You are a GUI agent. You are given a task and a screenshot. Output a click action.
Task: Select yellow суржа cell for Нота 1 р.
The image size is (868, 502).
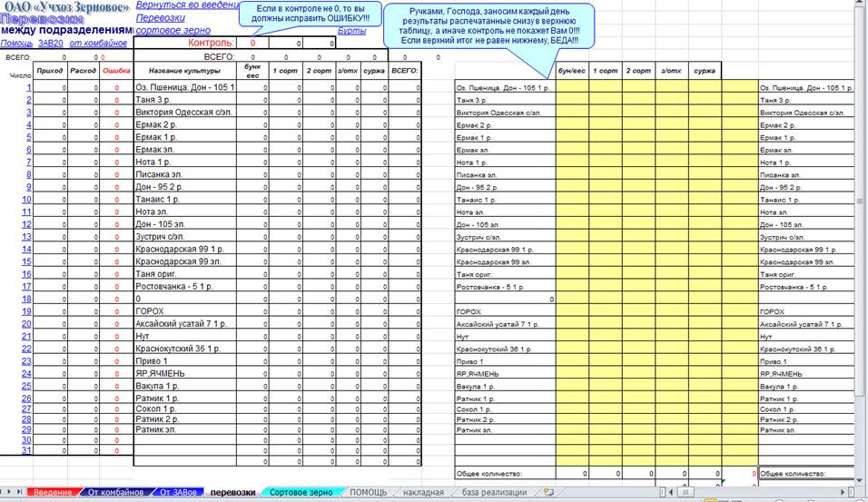[705, 162]
